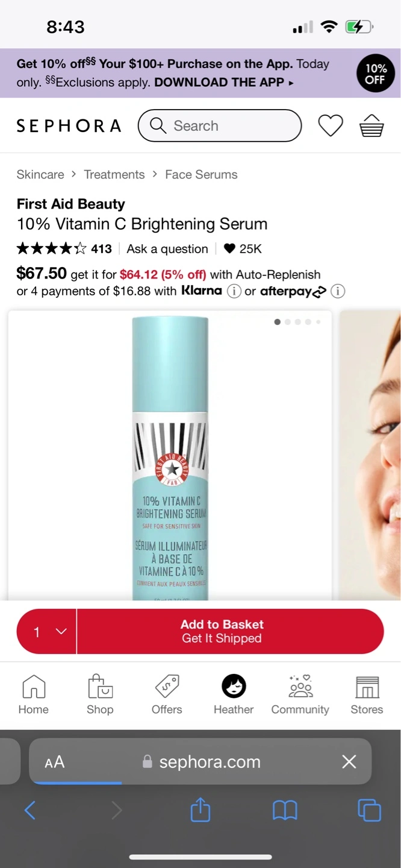Open the Safari share icon
Screen dimensions: 401x868
[x=200, y=810]
